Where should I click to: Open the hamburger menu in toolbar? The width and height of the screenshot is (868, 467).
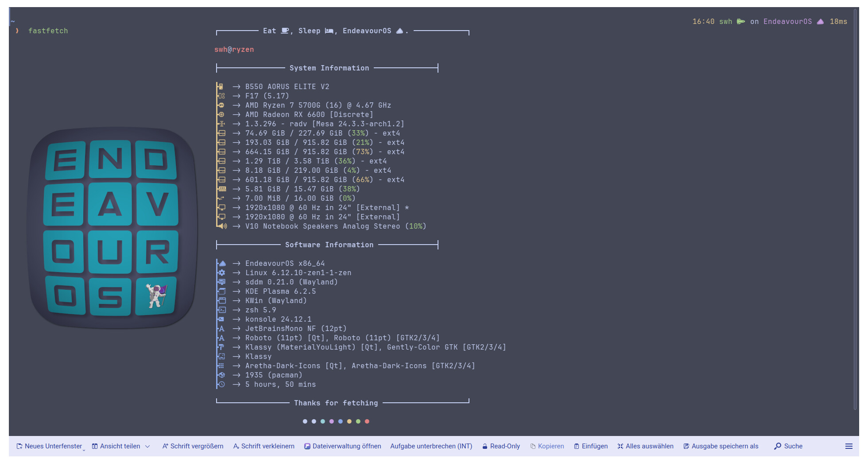(x=849, y=446)
